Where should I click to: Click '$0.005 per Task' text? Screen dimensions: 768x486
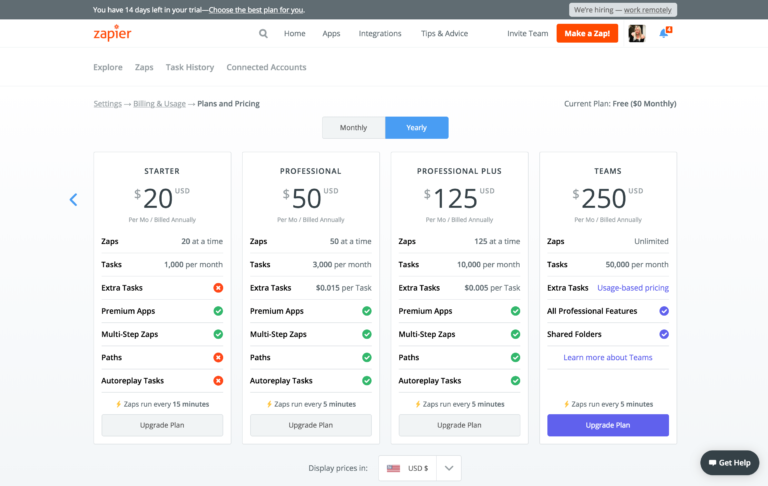pos(492,288)
